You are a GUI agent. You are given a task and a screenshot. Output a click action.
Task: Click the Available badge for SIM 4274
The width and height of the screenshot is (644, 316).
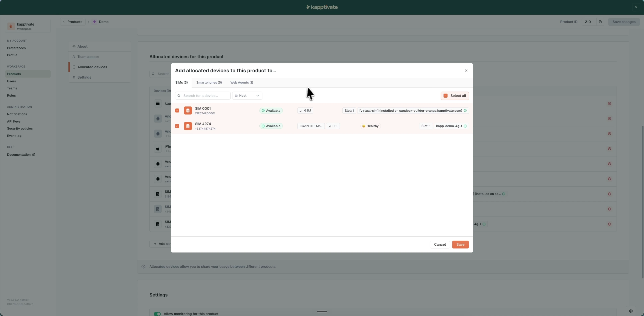[271, 126]
